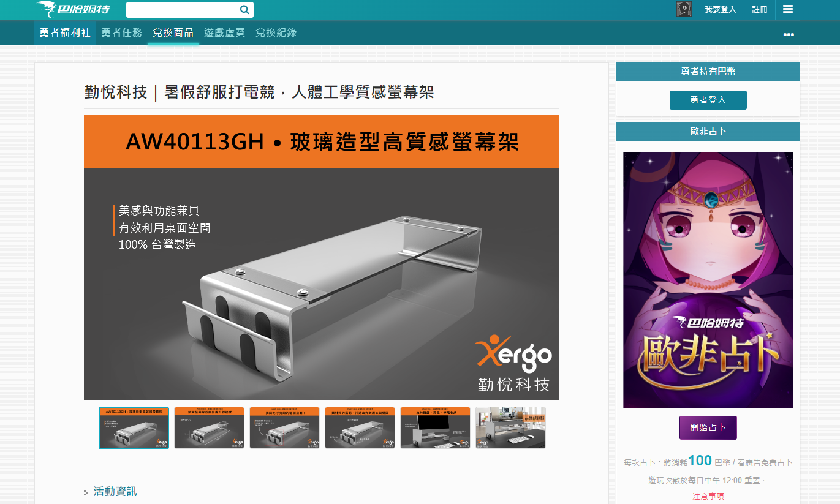Open the hamburger menu icon
The height and width of the screenshot is (504, 840).
[x=788, y=9]
